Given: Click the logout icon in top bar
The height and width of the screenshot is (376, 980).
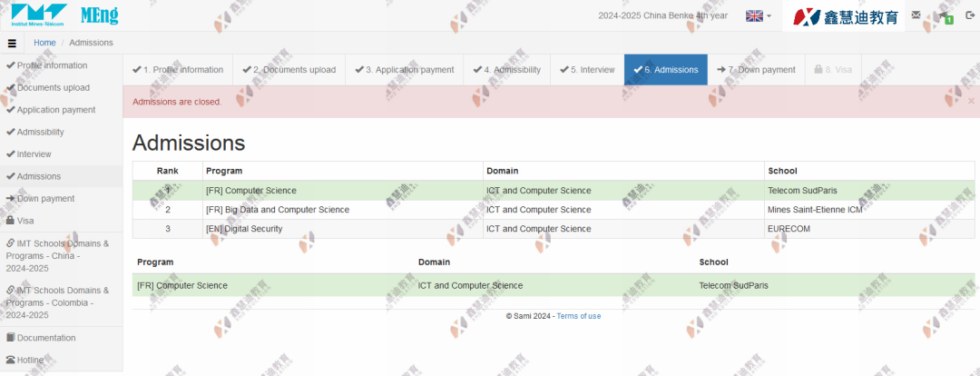Looking at the screenshot, I should [x=970, y=15].
